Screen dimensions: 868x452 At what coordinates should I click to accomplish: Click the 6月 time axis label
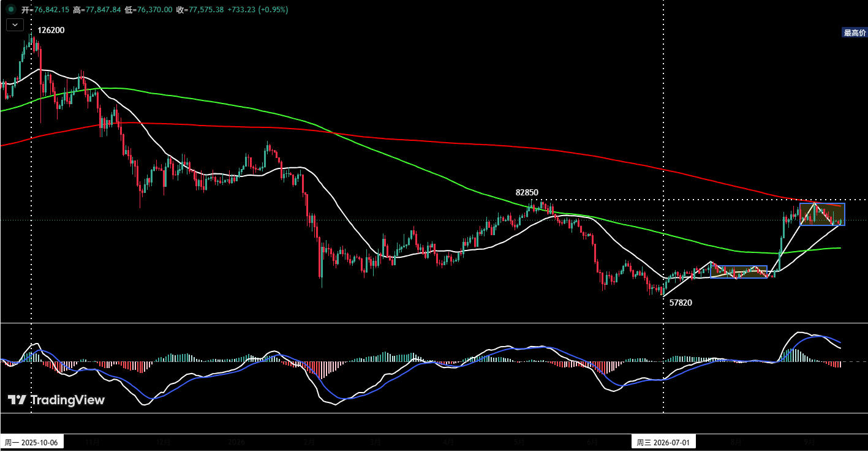click(x=592, y=442)
